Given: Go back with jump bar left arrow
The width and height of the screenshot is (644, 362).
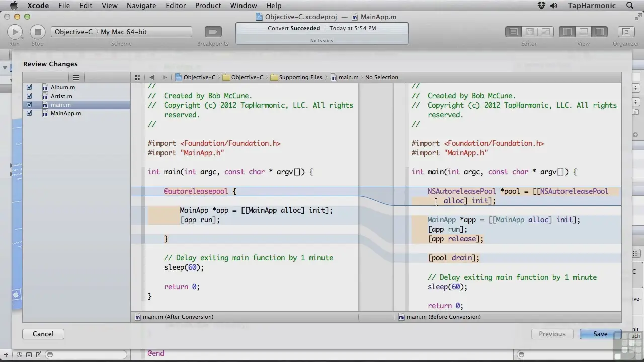Looking at the screenshot, I should [151, 77].
